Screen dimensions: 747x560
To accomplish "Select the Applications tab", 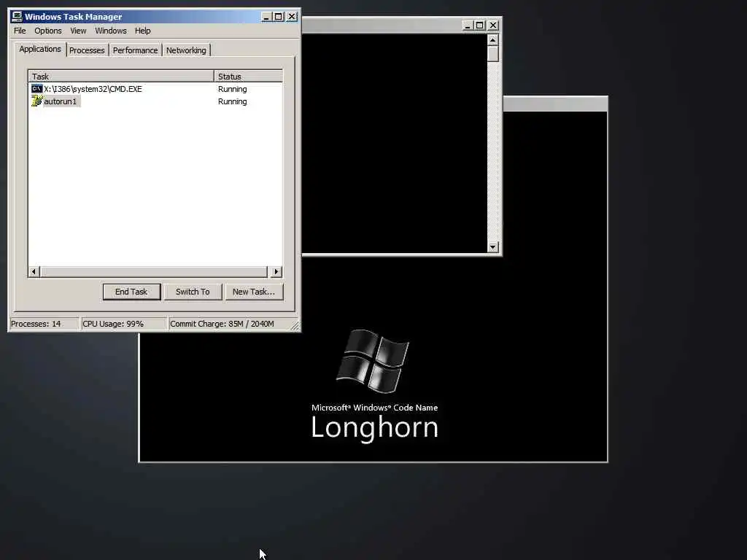I will click(x=40, y=49).
